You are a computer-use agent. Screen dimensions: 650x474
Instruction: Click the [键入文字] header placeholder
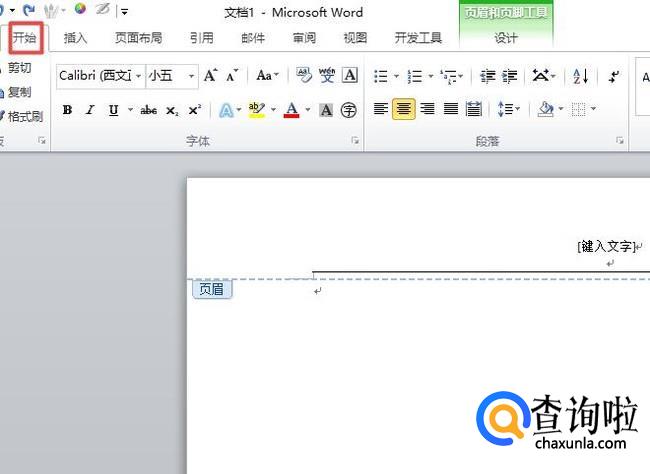(x=606, y=246)
